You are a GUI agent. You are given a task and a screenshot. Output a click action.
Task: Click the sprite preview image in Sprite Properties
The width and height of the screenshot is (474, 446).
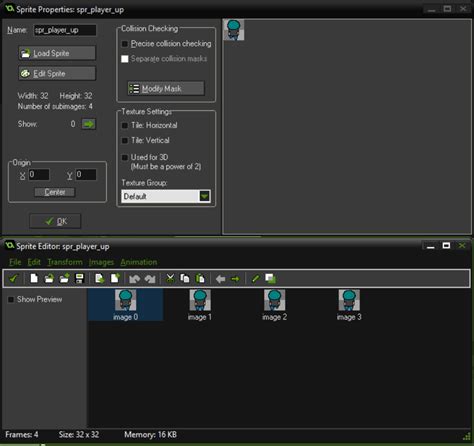pyautogui.click(x=234, y=30)
